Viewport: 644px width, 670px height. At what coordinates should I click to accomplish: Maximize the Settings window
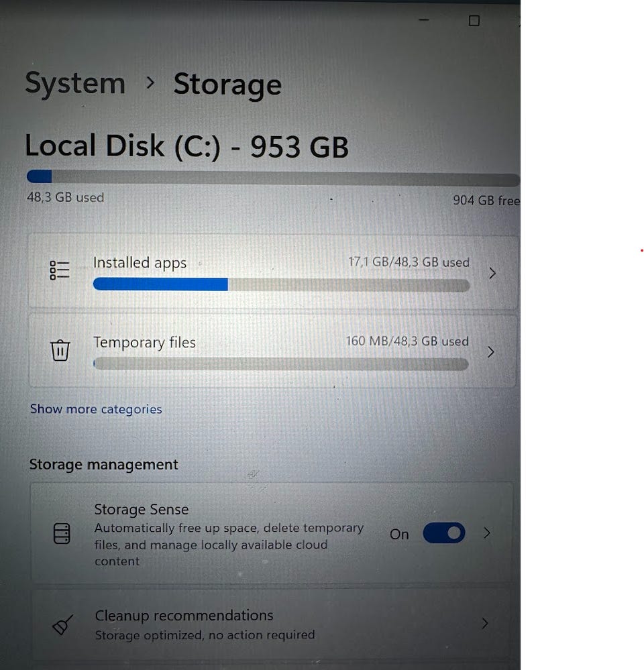tap(474, 21)
